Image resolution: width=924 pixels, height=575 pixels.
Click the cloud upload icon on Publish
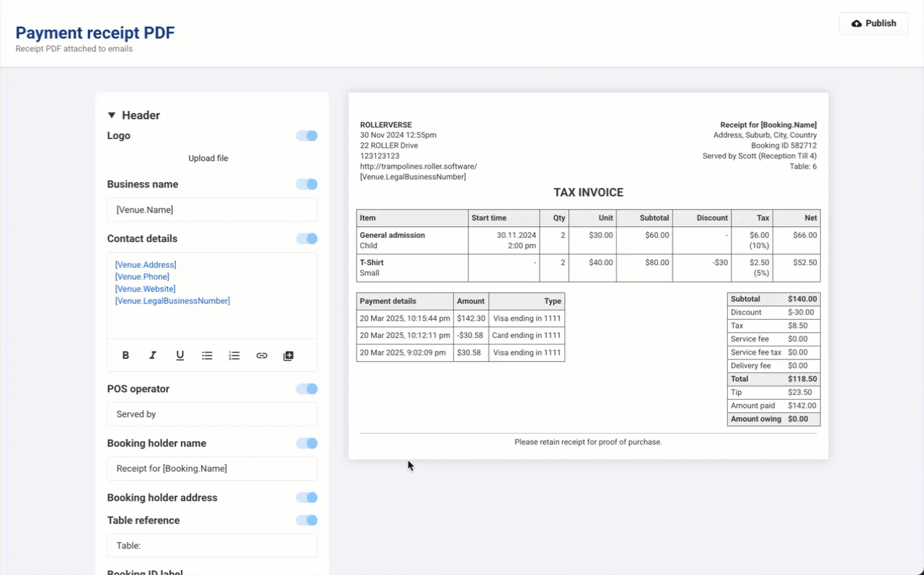click(856, 24)
